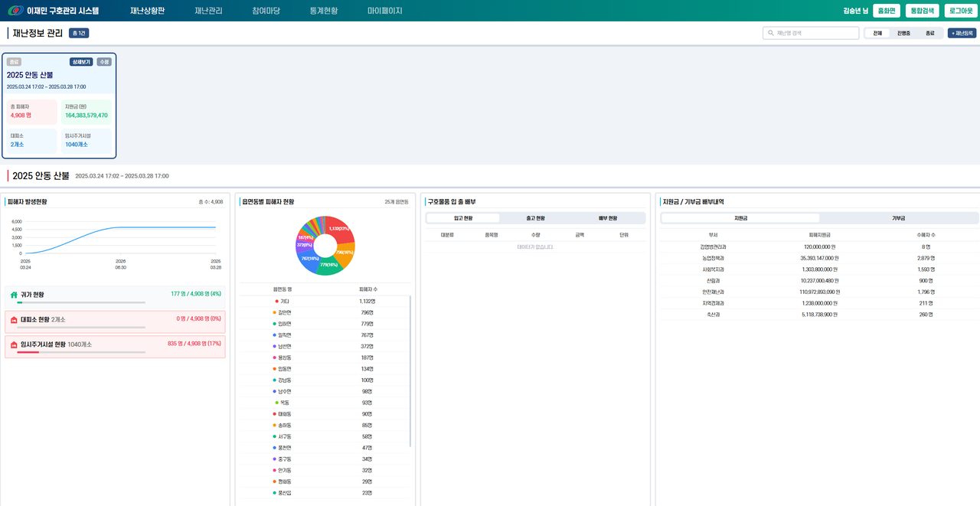This screenshot has width=980, height=506.
Task: Click the magnifier icon in the 재난명 검색 box
Action: click(x=770, y=34)
